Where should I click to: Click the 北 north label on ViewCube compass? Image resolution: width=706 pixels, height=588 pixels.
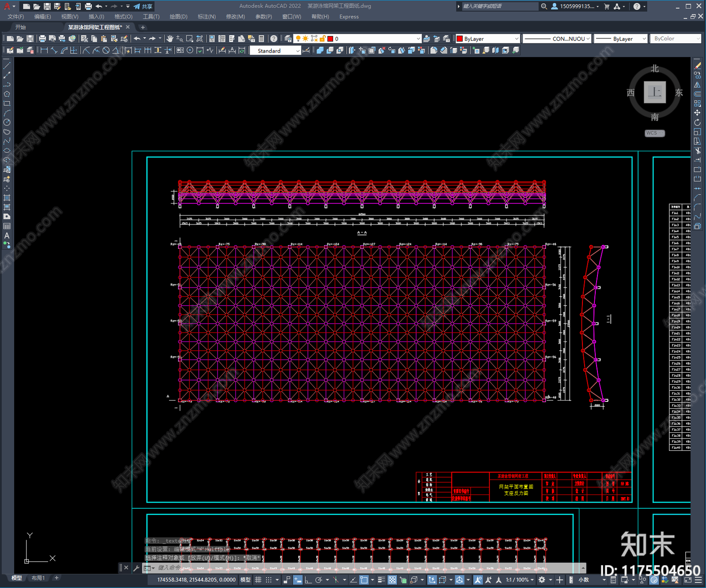coord(655,69)
